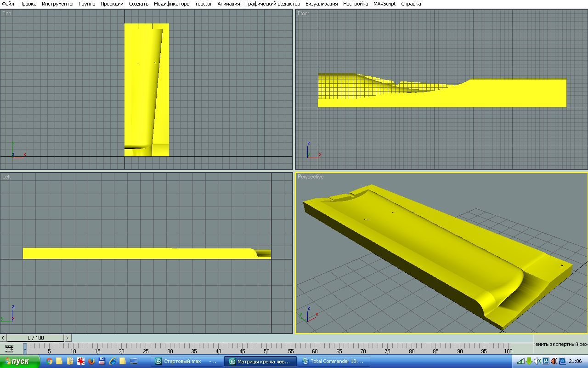
Task: Click the Left viewport label
Action: pyautogui.click(x=6, y=177)
